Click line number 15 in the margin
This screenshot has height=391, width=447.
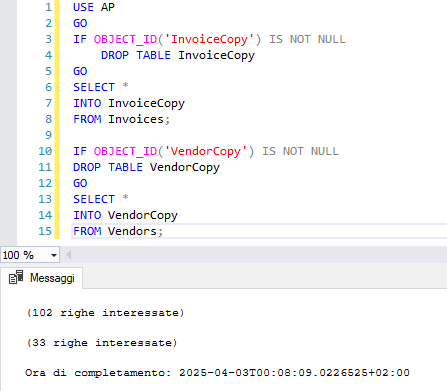point(45,231)
